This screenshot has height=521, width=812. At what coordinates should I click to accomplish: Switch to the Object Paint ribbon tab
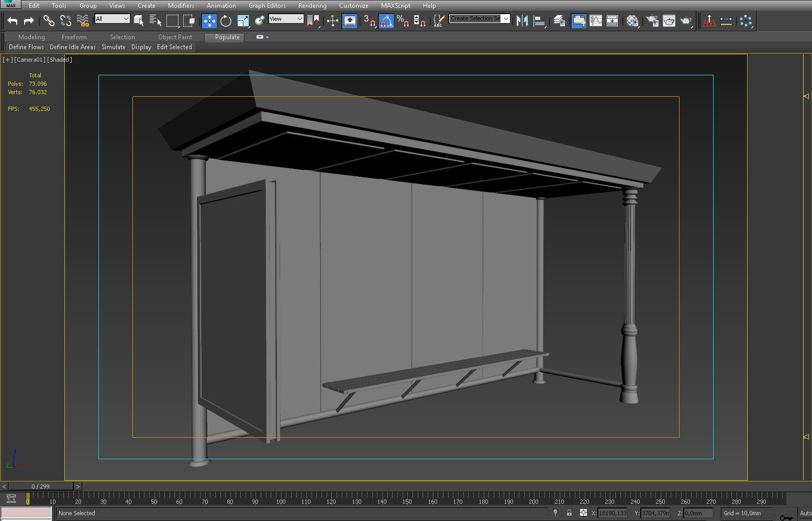[x=175, y=37]
